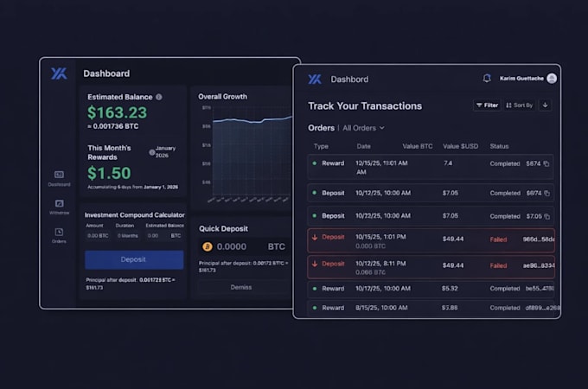Click the ≈ 0.001736 BTC balance text

pos(113,126)
